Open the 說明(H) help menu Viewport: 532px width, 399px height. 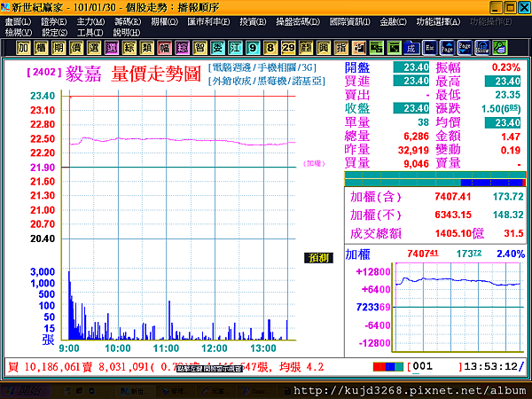pyautogui.click(x=127, y=33)
